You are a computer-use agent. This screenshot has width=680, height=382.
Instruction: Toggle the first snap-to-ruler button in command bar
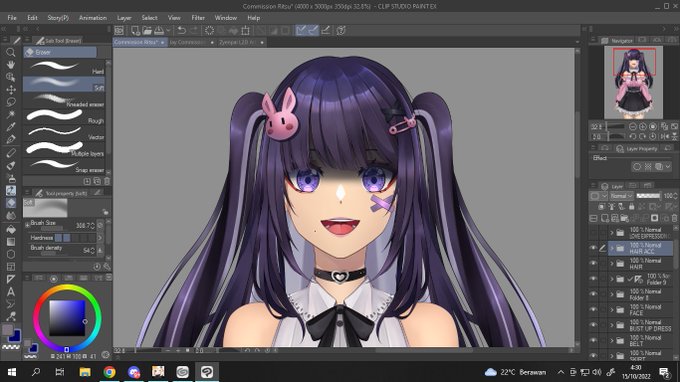[x=301, y=30]
